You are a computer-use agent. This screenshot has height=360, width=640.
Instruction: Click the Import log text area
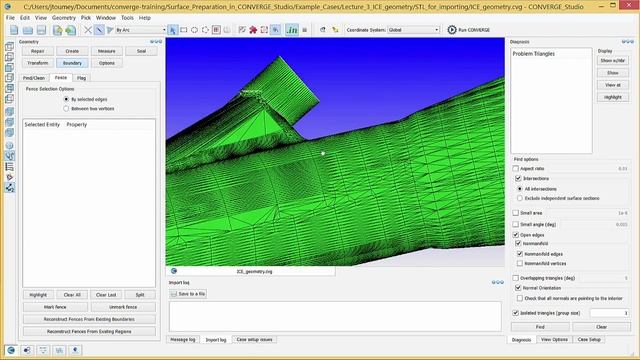335,316
